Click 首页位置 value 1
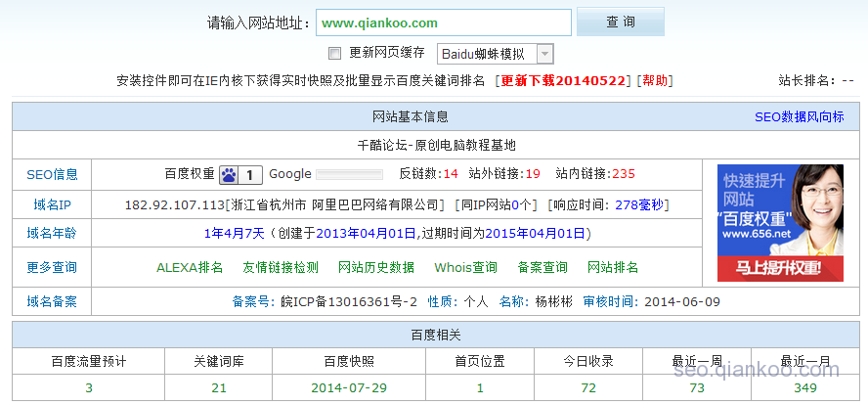This screenshot has width=868, height=405. coord(480,387)
